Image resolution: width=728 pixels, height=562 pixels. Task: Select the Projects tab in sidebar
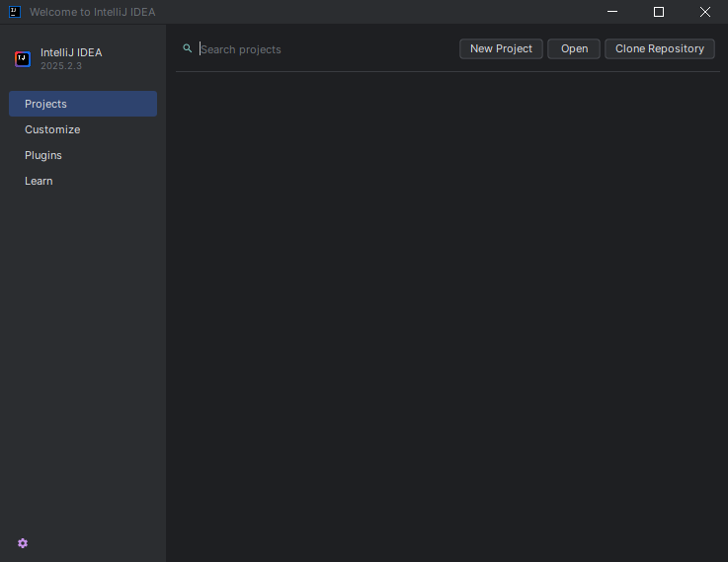83,104
